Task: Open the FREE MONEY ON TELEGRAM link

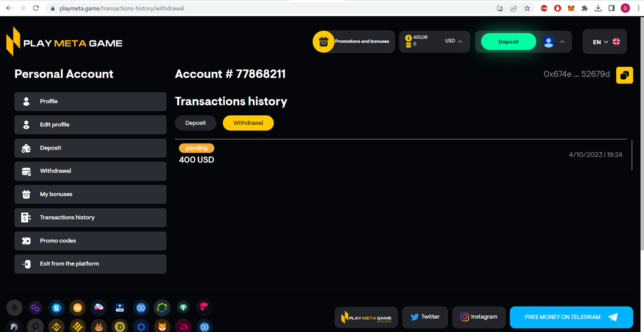Action: [571, 317]
